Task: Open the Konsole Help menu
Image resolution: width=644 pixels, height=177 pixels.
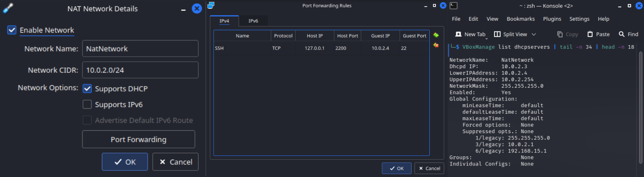Action: [604, 19]
